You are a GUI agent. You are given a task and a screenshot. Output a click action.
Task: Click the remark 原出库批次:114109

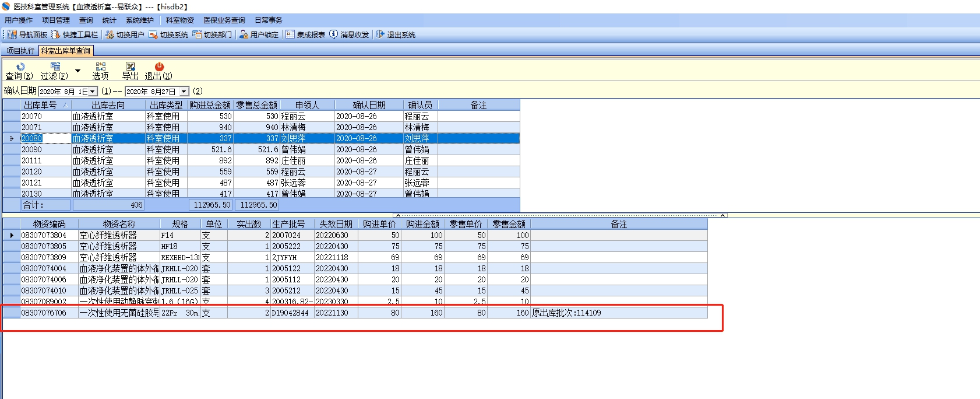tap(566, 313)
